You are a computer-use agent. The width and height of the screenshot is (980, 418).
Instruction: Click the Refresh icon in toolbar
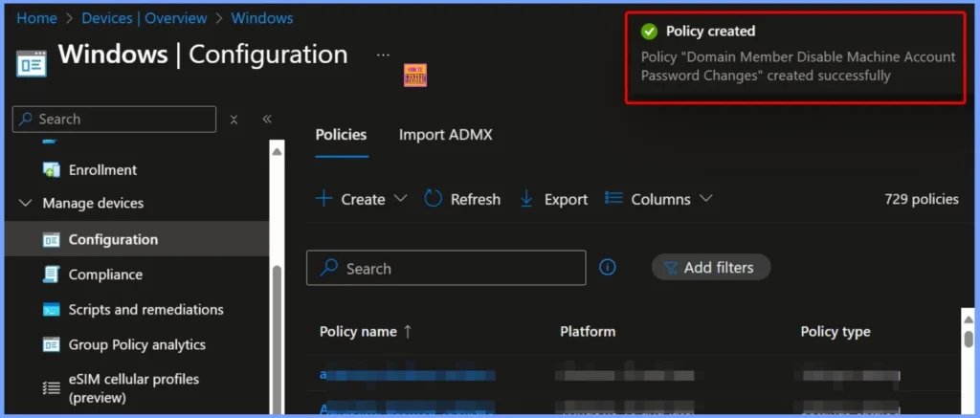[434, 199]
